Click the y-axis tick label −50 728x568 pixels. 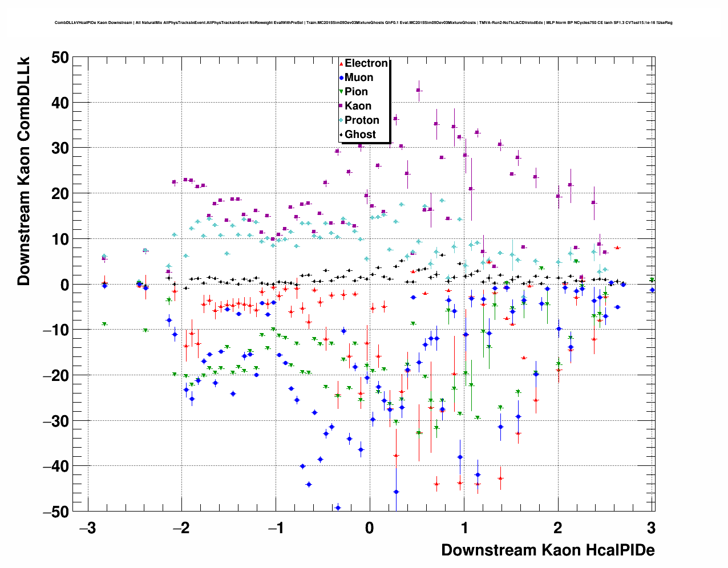pyautogui.click(x=55, y=512)
